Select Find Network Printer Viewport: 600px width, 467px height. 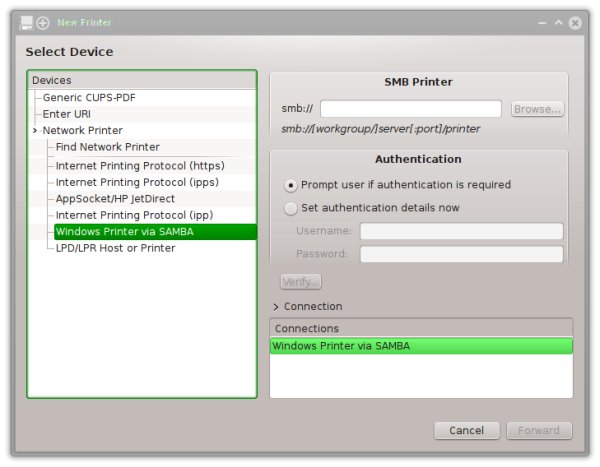coord(108,147)
